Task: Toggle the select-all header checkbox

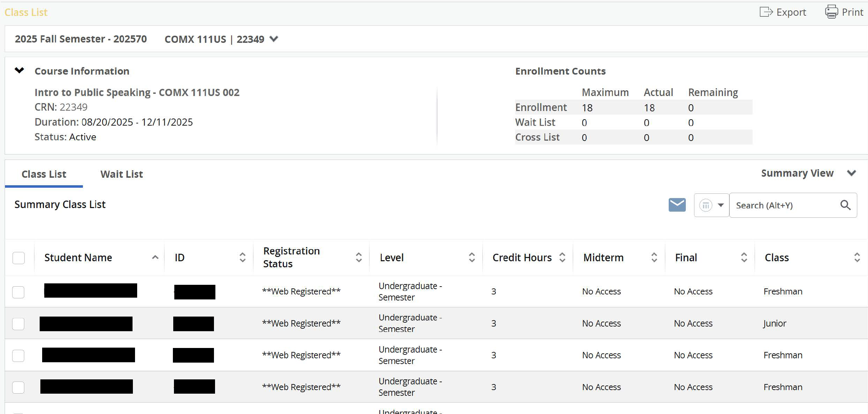Action: tap(19, 258)
